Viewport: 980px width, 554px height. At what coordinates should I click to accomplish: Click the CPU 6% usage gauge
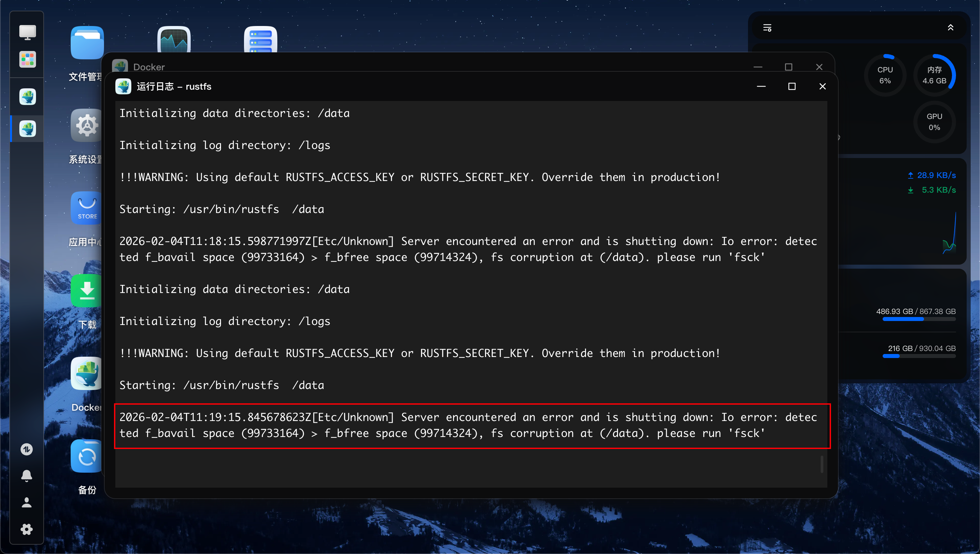[885, 75]
